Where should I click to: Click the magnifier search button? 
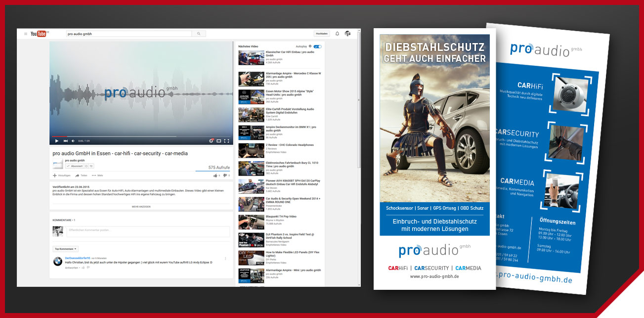coord(199,34)
